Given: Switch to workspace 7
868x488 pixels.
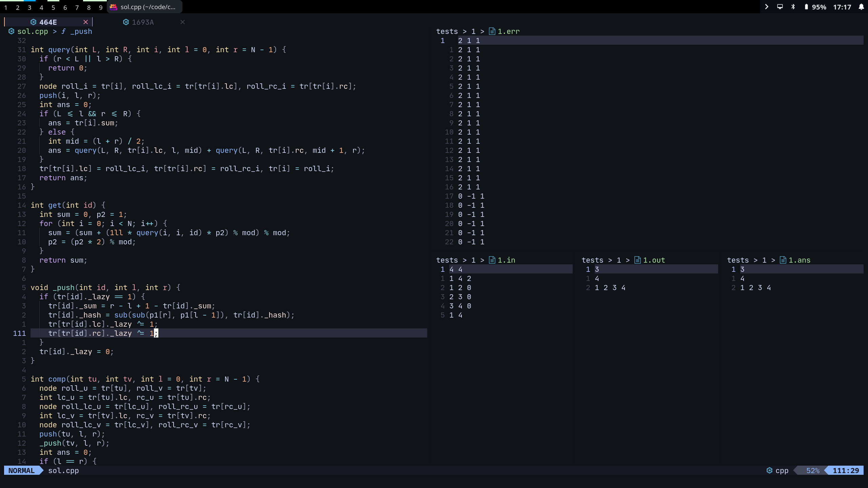Looking at the screenshot, I should [x=77, y=7].
